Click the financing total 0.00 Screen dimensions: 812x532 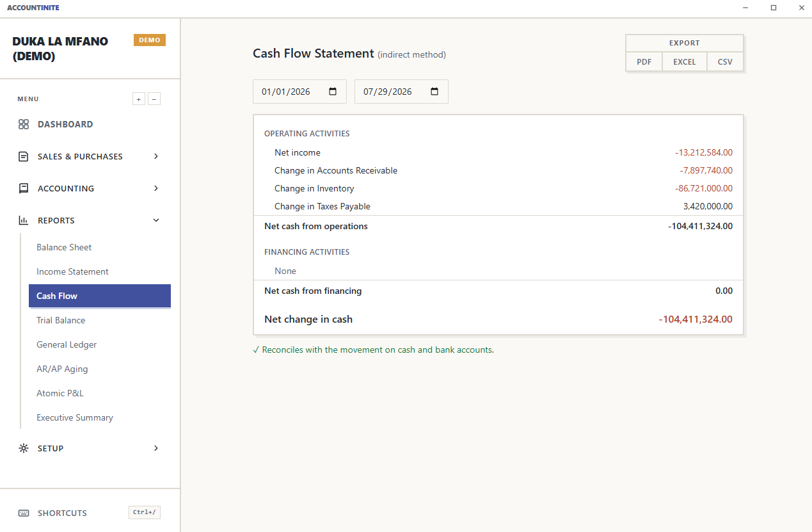(x=724, y=291)
